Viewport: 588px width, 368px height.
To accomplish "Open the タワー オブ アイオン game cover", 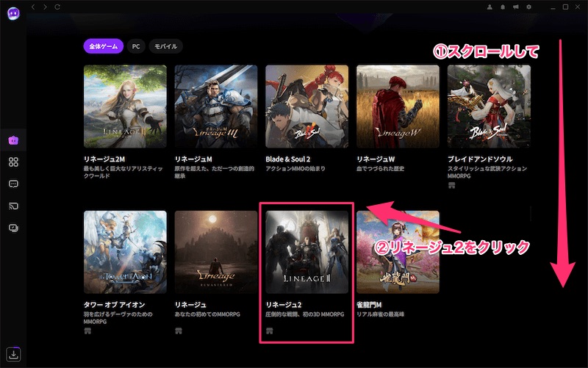I will (x=125, y=252).
